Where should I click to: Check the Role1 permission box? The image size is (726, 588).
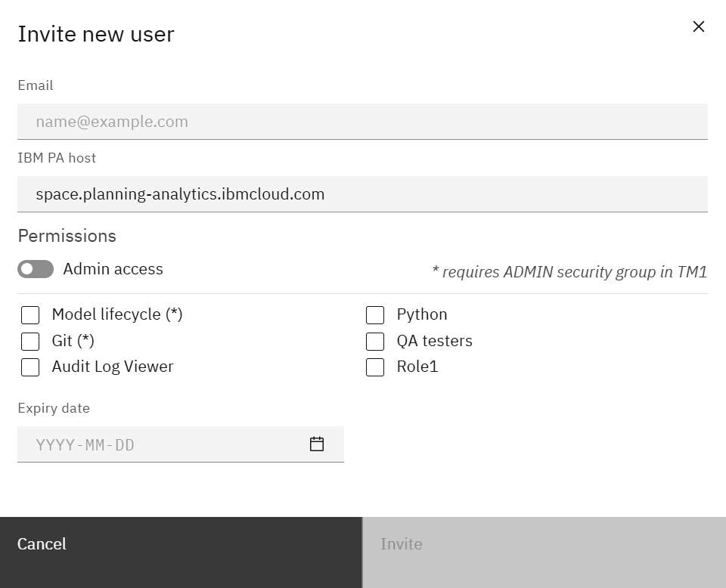[375, 367]
